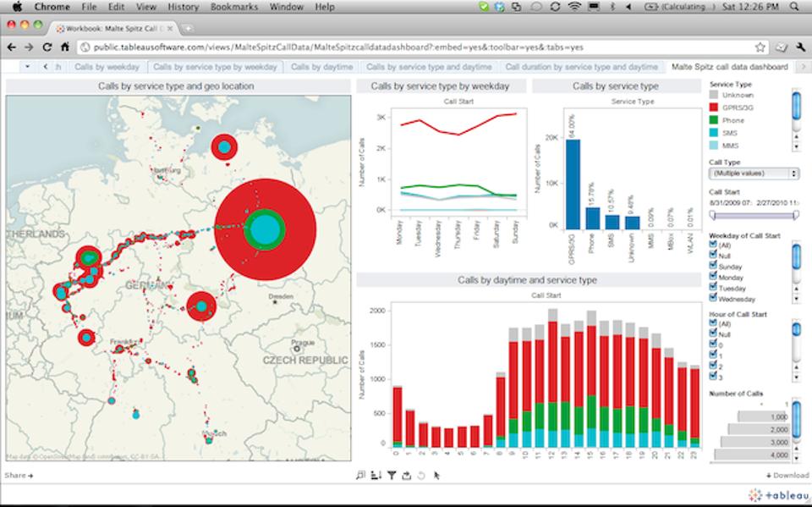Switch to Calls by service type by weekday tab
The image size is (812, 507).
click(216, 67)
